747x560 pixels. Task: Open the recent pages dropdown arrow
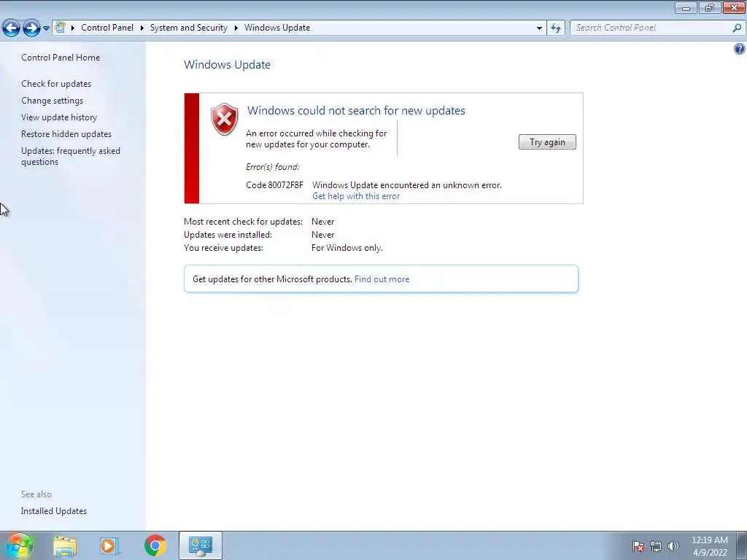point(46,28)
